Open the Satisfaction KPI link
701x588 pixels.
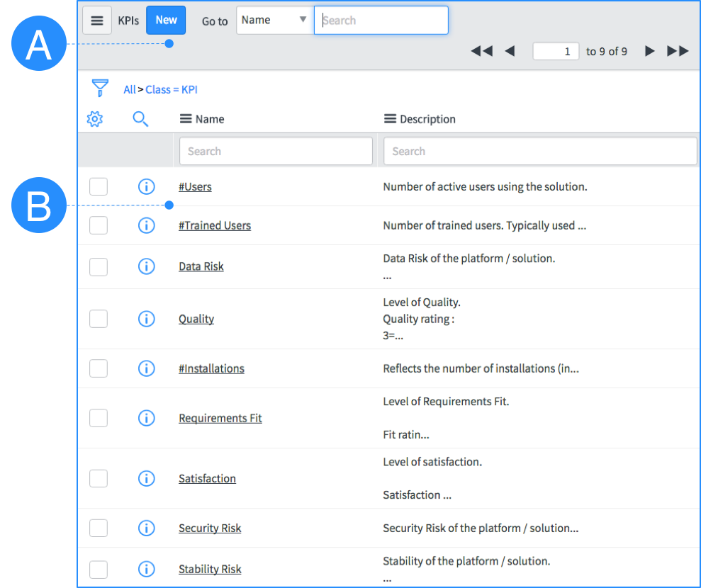207,478
